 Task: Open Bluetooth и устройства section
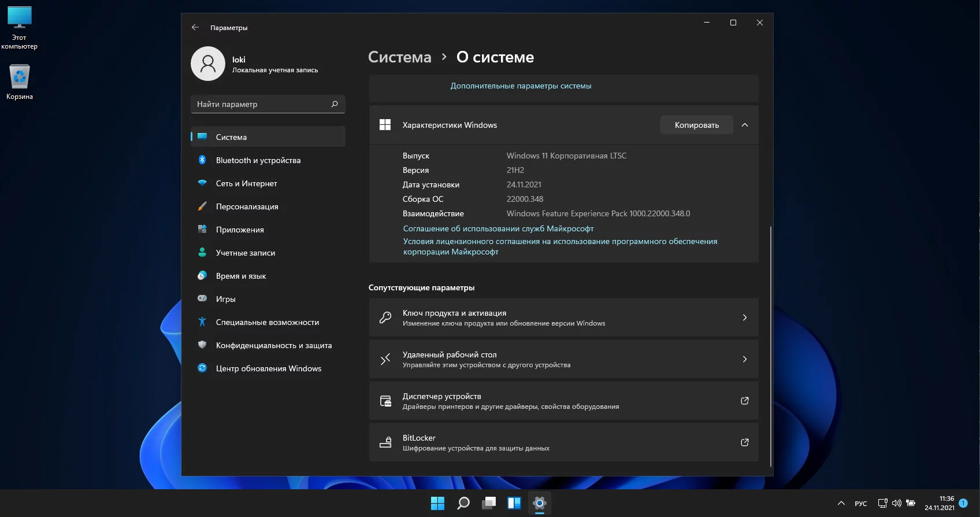click(x=258, y=160)
